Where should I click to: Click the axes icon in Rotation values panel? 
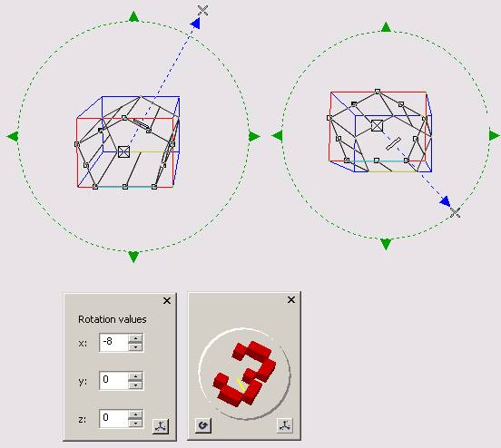coord(161,426)
